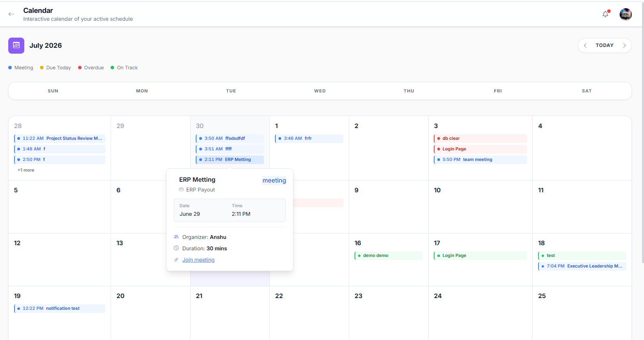The width and height of the screenshot is (644, 340).
Task: Open the Join meeting link
Action: pyautogui.click(x=198, y=260)
